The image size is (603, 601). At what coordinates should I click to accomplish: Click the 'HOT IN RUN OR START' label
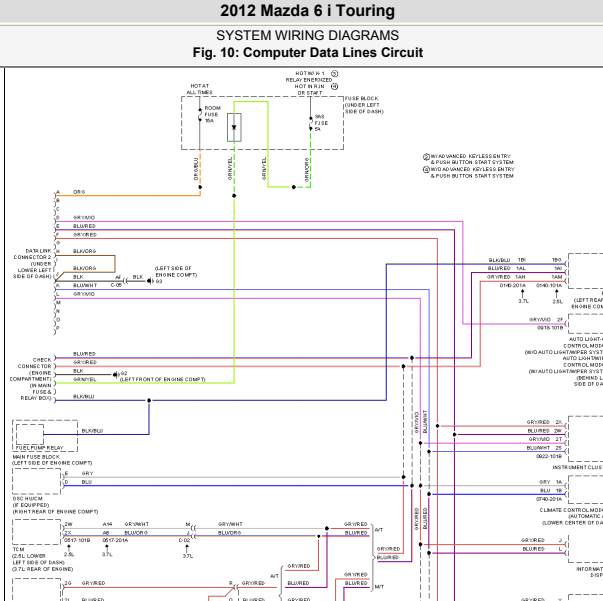point(309,90)
